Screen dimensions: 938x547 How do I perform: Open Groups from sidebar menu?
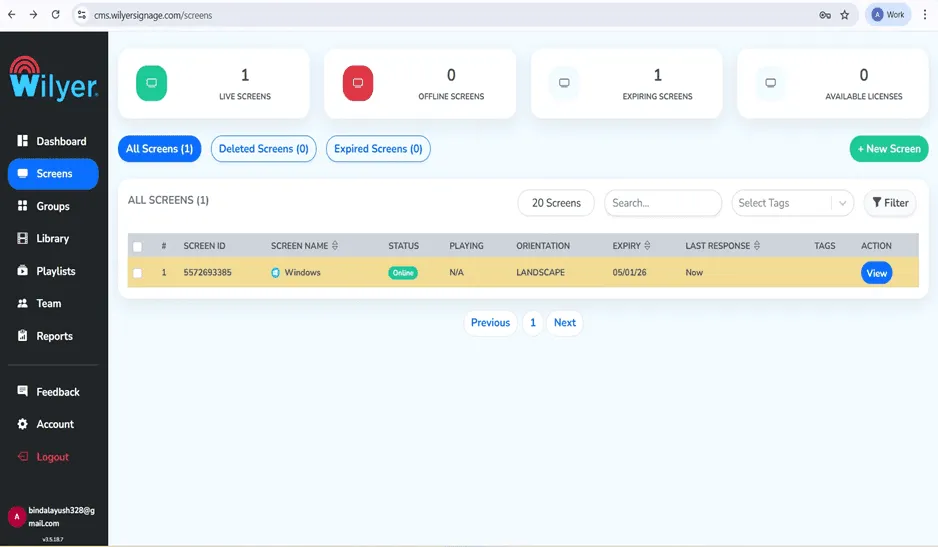click(x=53, y=206)
